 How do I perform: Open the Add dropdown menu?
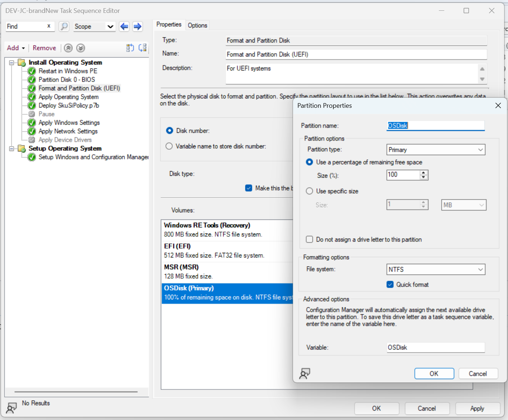(16, 48)
